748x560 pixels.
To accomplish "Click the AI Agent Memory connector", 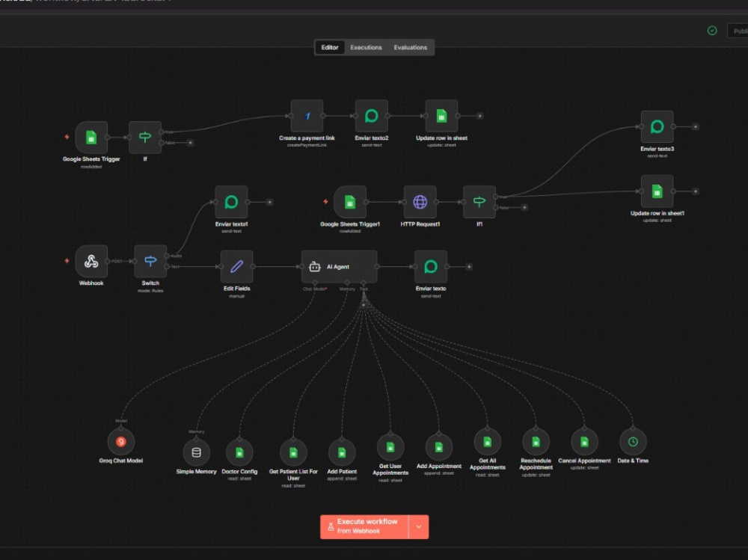I will [x=347, y=283].
